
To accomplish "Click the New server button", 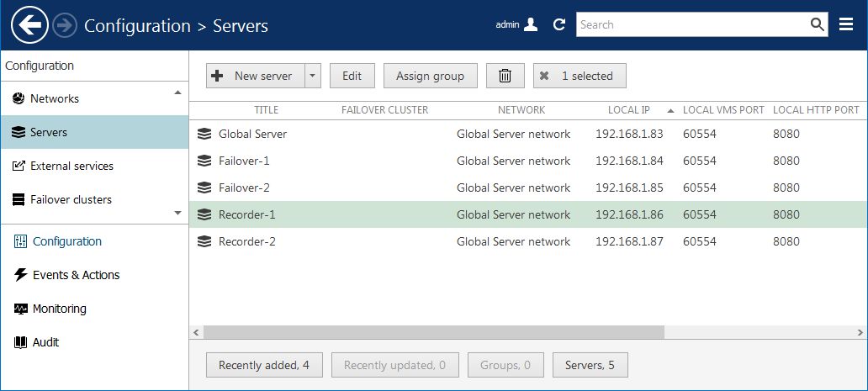I will point(256,76).
